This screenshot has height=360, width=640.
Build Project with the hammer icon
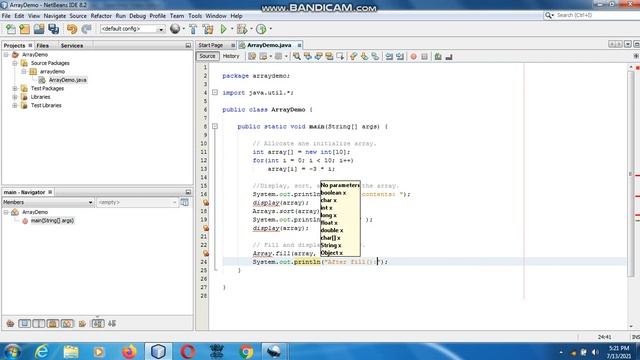point(193,29)
